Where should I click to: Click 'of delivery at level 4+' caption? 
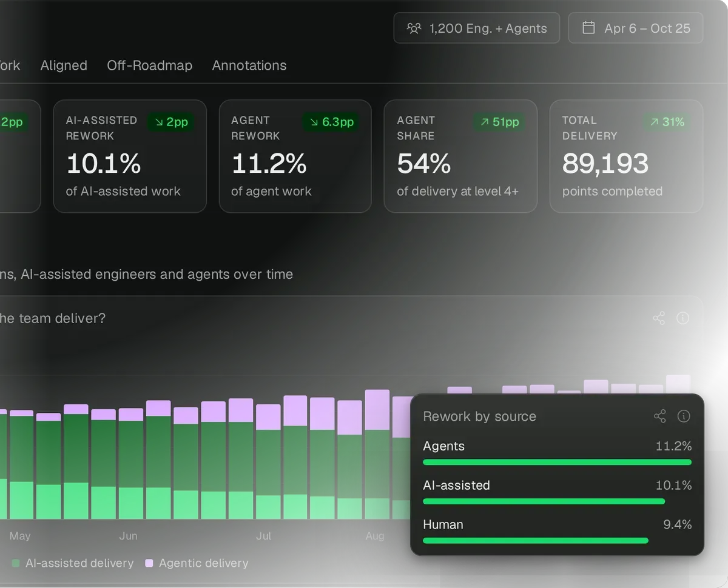point(457,192)
